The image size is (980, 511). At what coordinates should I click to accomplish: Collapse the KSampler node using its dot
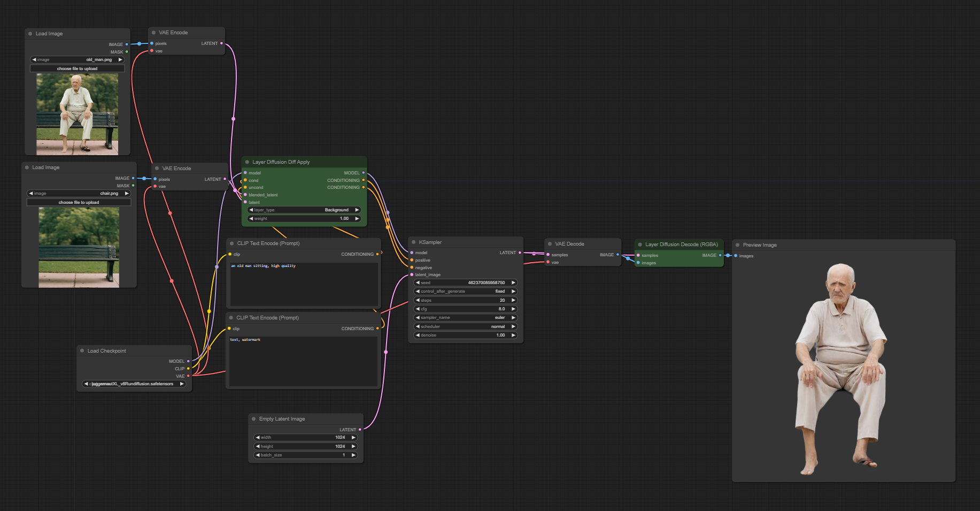coord(413,242)
